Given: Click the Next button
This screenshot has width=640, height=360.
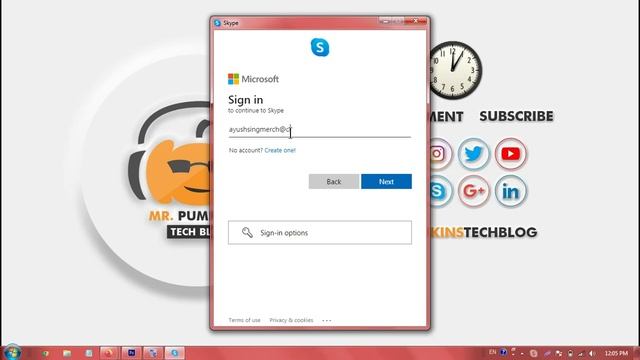Looking at the screenshot, I should point(386,182).
